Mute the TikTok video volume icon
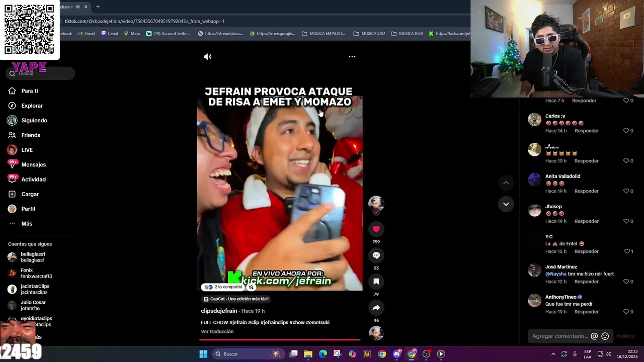 pyautogui.click(x=208, y=57)
